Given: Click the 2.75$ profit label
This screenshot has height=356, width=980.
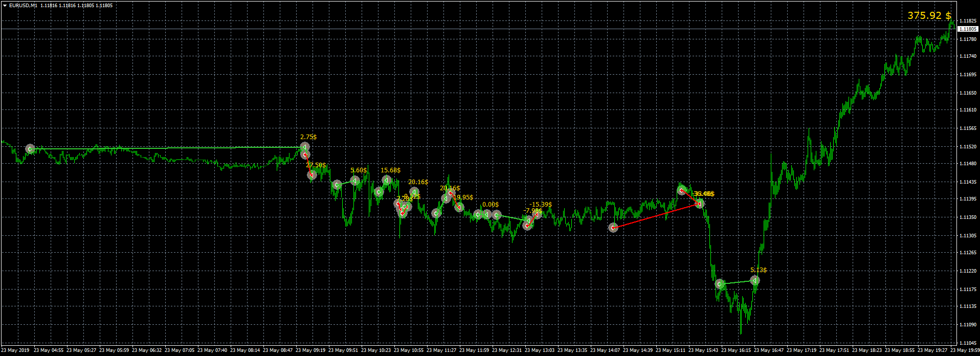Looking at the screenshot, I should pyautogui.click(x=308, y=137).
